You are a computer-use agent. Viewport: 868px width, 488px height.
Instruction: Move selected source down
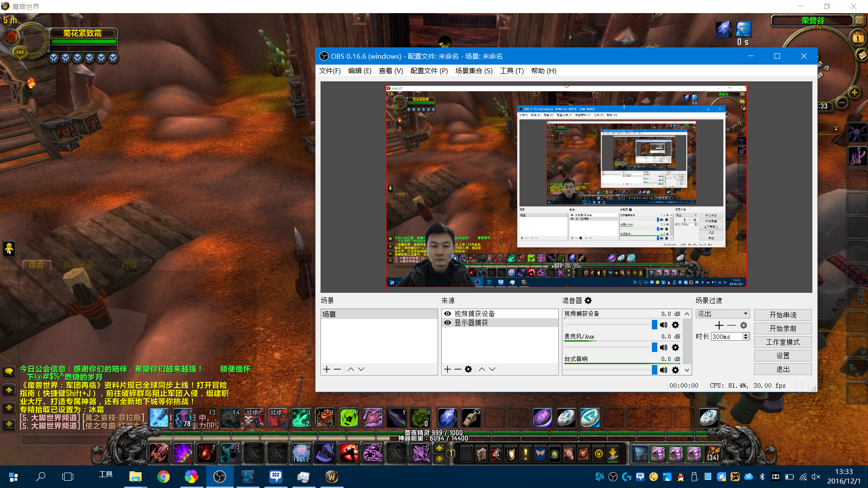[x=492, y=369]
